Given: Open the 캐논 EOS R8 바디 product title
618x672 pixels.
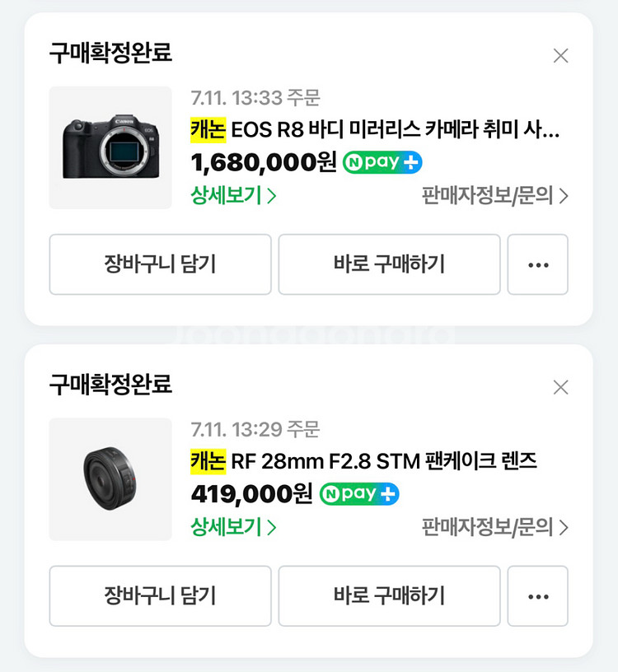Looking at the screenshot, I should pyautogui.click(x=375, y=130).
